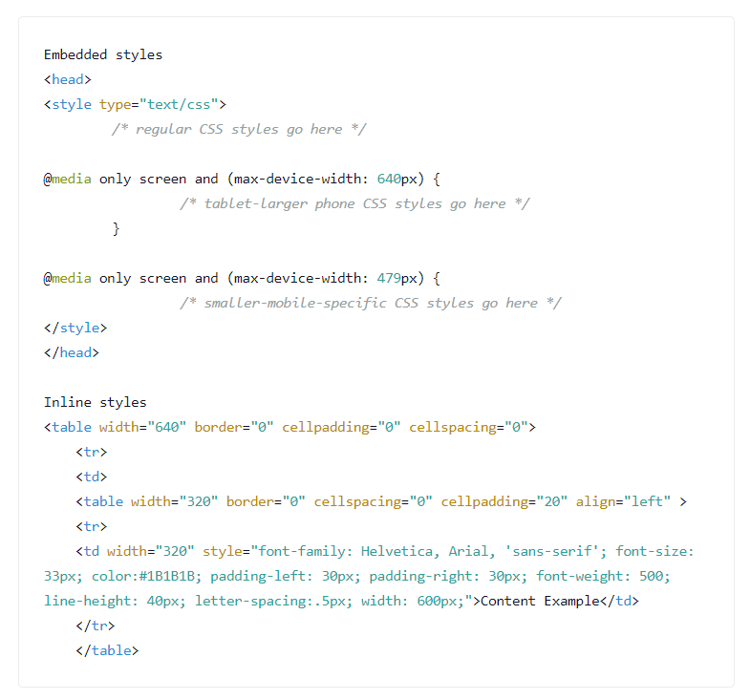751x700 pixels.
Task: Click the "regular CSS styles go here" comment
Action: (238, 129)
